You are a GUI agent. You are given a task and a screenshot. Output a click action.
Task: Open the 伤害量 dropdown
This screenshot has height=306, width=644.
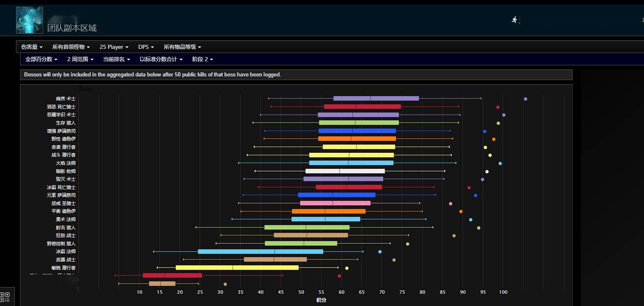click(32, 47)
